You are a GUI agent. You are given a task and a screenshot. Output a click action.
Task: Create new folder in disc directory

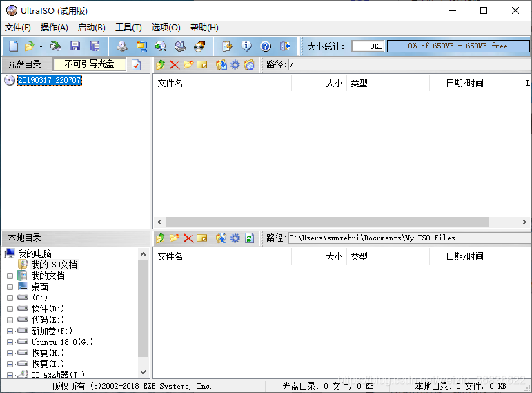click(188, 64)
